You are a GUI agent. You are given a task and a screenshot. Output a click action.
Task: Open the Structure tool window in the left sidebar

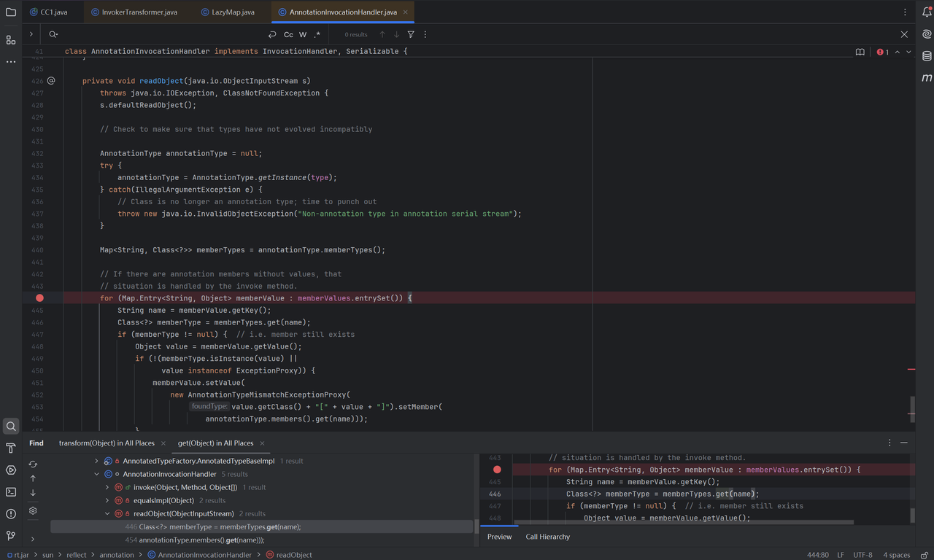(x=11, y=40)
